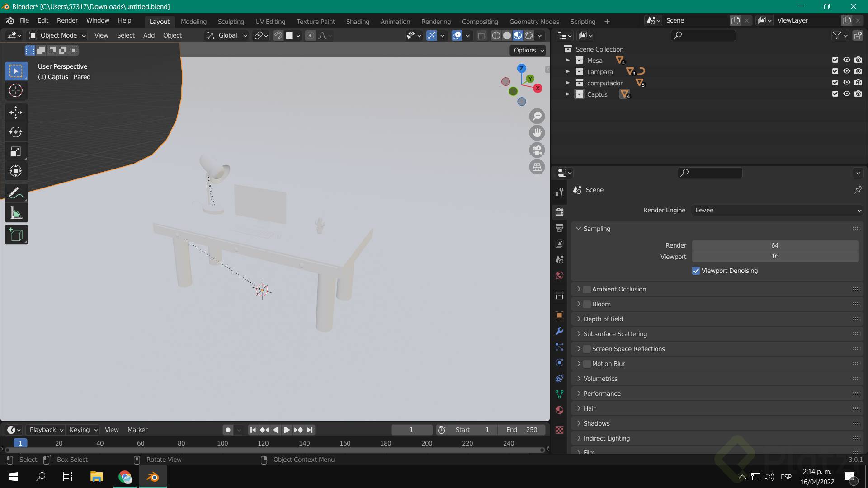The image size is (868, 488).
Task: Choose the Add Cube tool
Action: point(16,235)
